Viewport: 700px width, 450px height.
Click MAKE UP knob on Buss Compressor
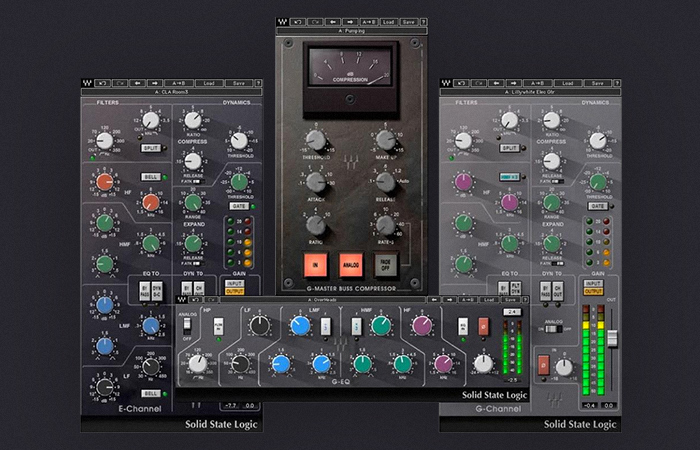coord(385,140)
